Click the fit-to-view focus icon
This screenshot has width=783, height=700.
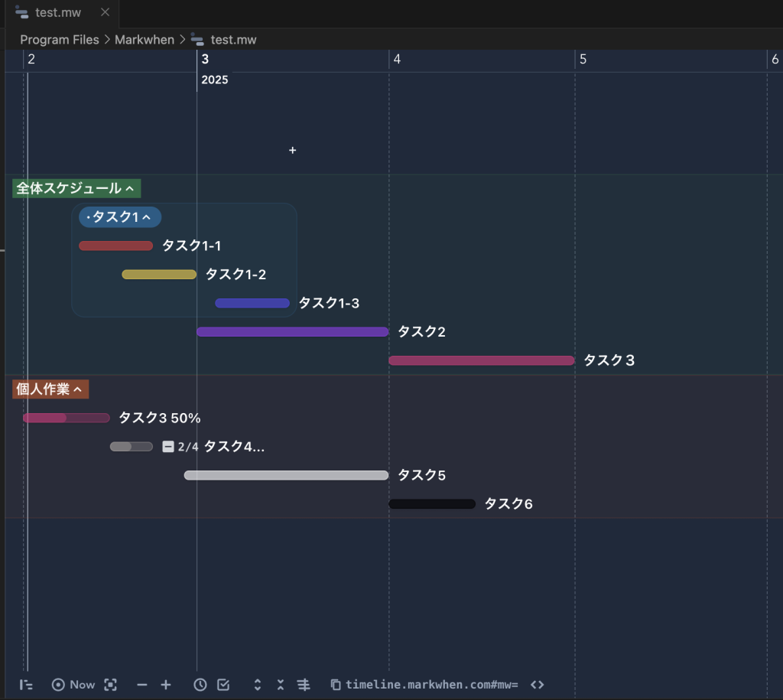tap(110, 685)
